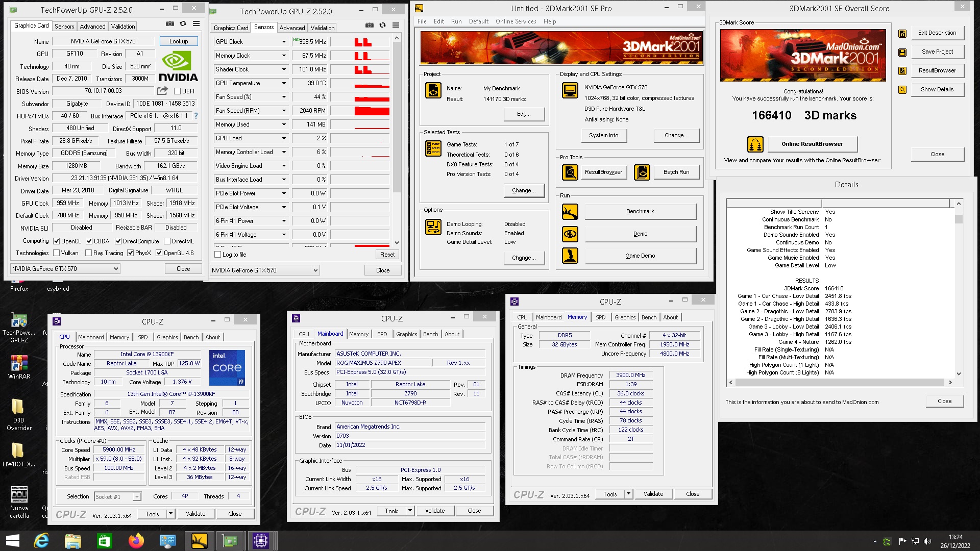Enable the Log to file checkbox

(x=218, y=255)
